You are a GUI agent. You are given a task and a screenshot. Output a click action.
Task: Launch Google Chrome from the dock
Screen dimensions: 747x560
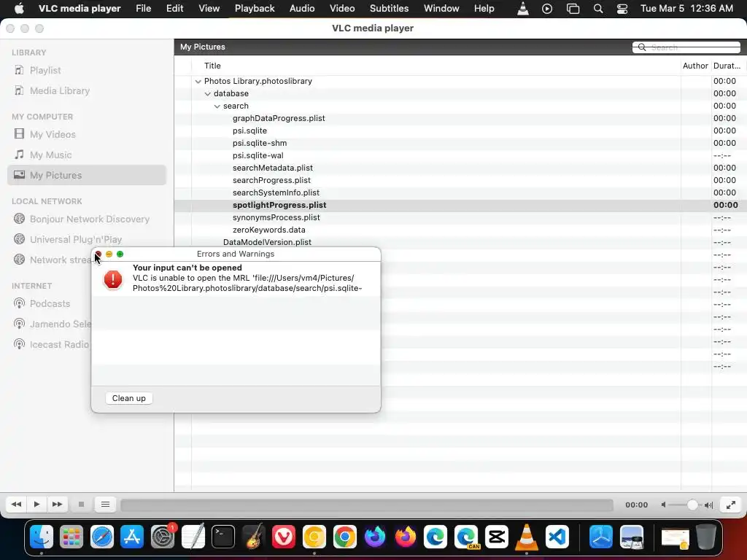click(345, 537)
